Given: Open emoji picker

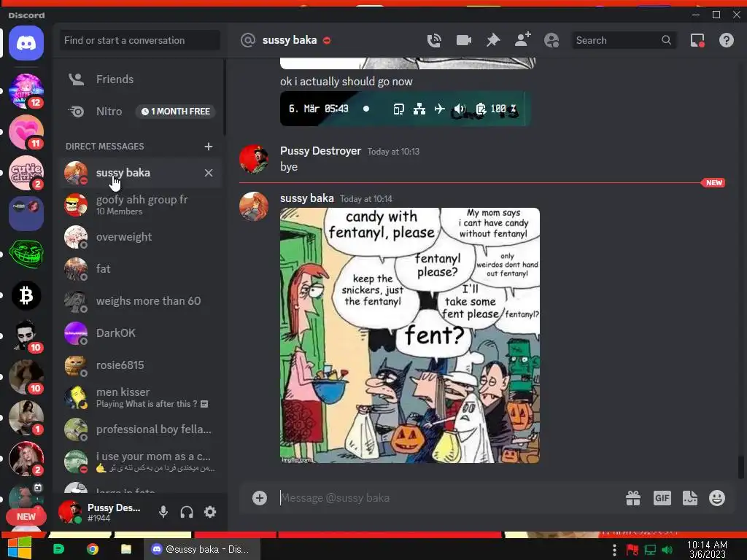Looking at the screenshot, I should click(717, 498).
